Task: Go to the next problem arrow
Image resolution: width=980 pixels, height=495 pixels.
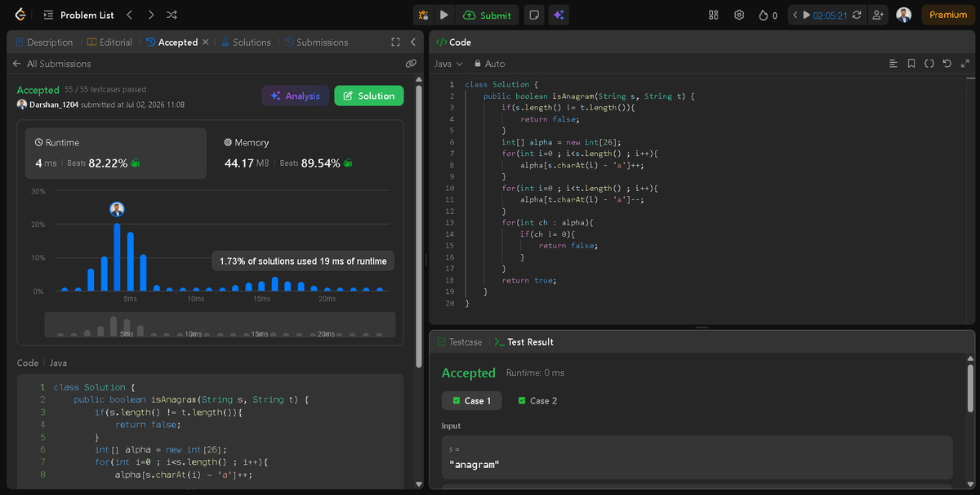Action: pos(150,15)
